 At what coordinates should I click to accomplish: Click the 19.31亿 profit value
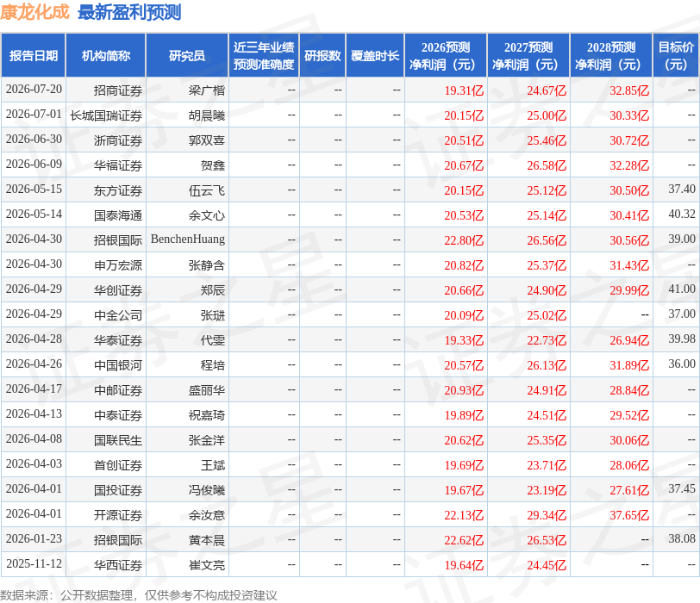[464, 90]
